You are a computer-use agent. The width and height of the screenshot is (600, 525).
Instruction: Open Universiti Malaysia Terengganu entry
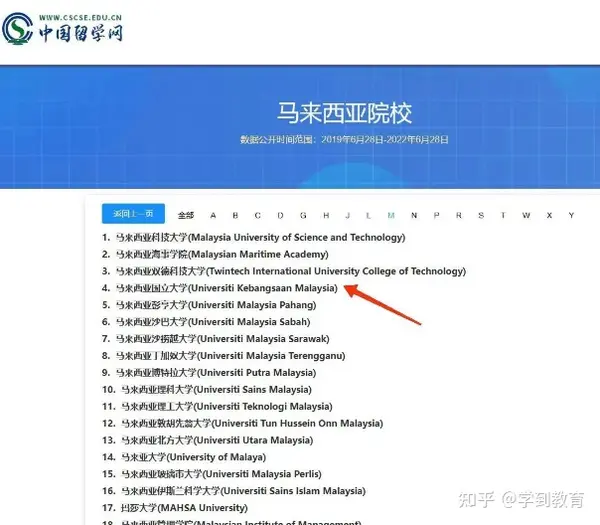point(223,355)
